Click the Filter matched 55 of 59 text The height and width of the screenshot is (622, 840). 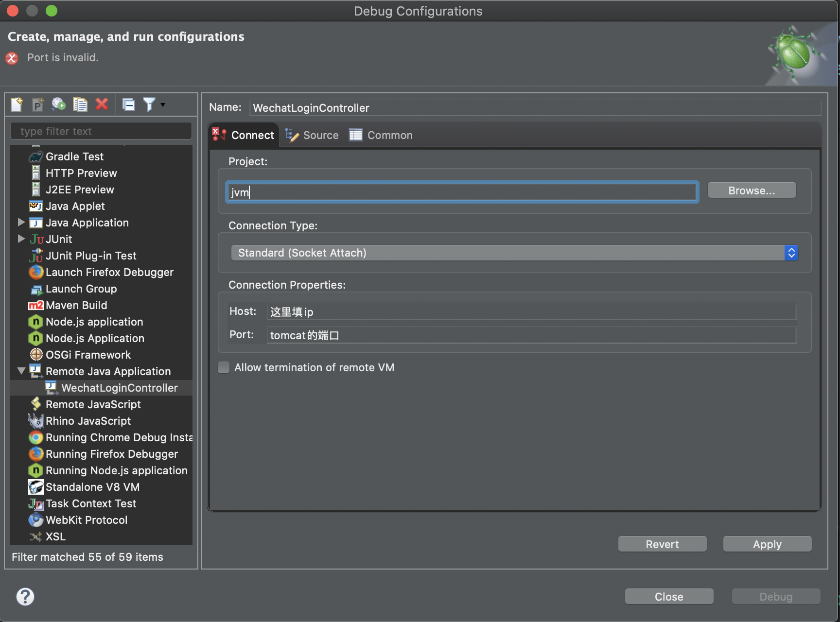tap(87, 557)
